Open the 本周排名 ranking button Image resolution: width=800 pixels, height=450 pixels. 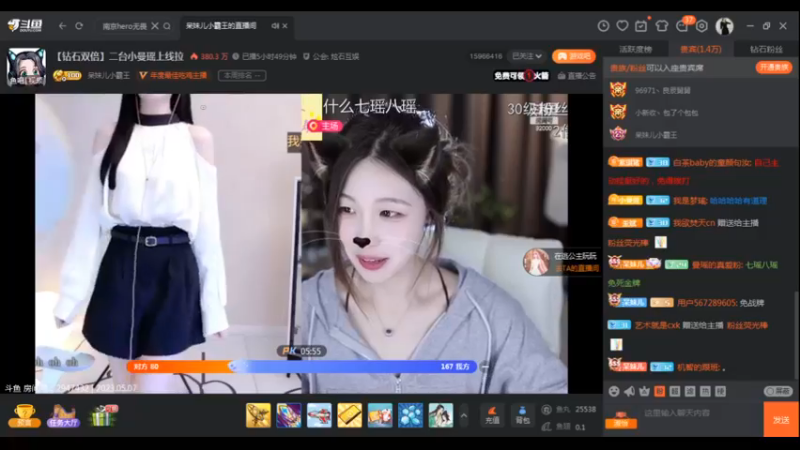click(x=242, y=76)
